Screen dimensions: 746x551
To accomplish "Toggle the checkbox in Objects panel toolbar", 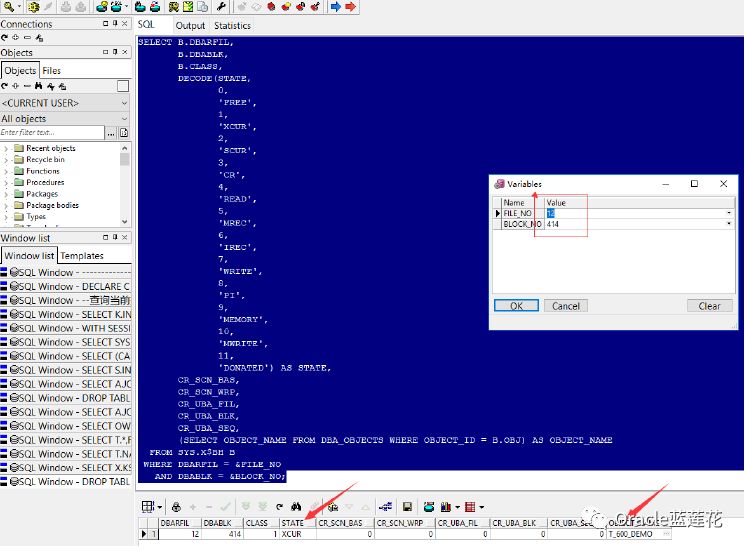I will coord(123,86).
